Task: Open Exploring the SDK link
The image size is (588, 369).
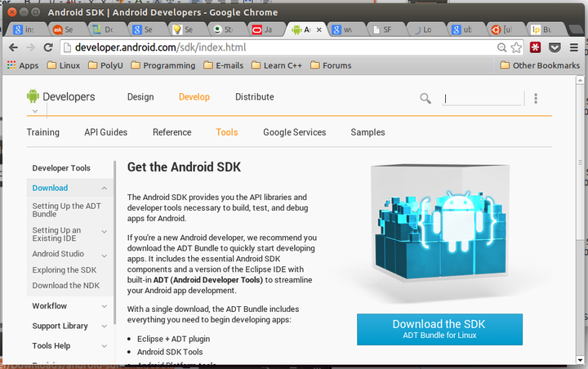Action: click(65, 270)
